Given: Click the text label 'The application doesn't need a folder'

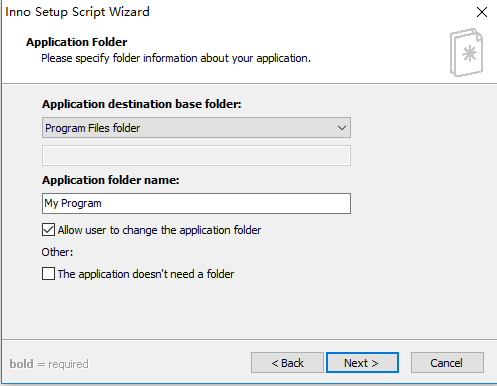Looking at the screenshot, I should coord(146,274).
